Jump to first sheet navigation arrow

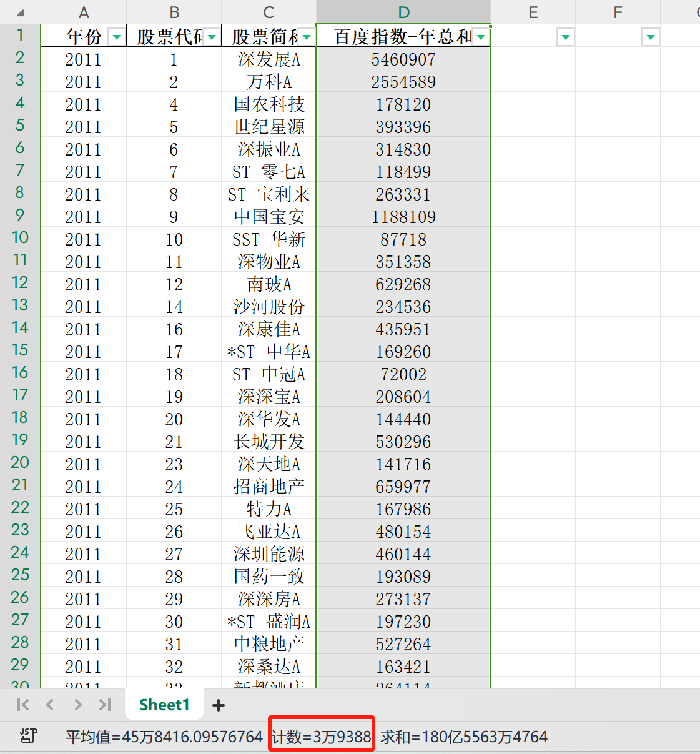pos(23,705)
